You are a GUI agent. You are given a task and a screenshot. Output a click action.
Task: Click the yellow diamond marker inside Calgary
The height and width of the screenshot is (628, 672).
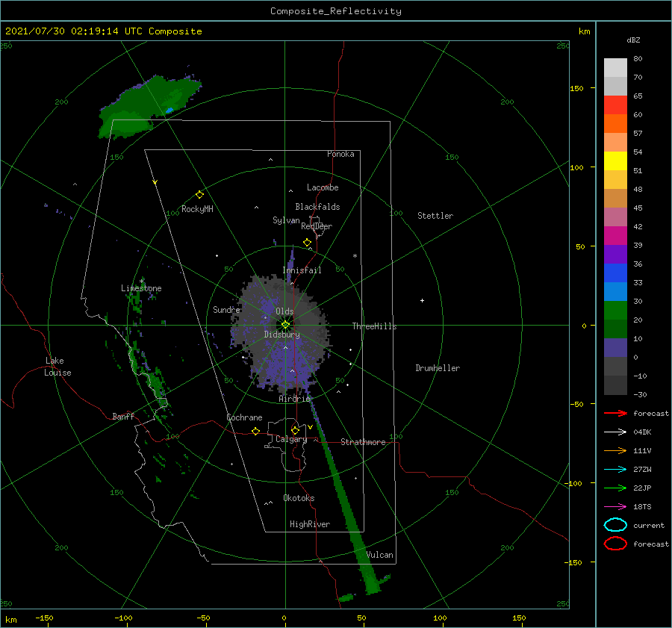click(x=295, y=430)
